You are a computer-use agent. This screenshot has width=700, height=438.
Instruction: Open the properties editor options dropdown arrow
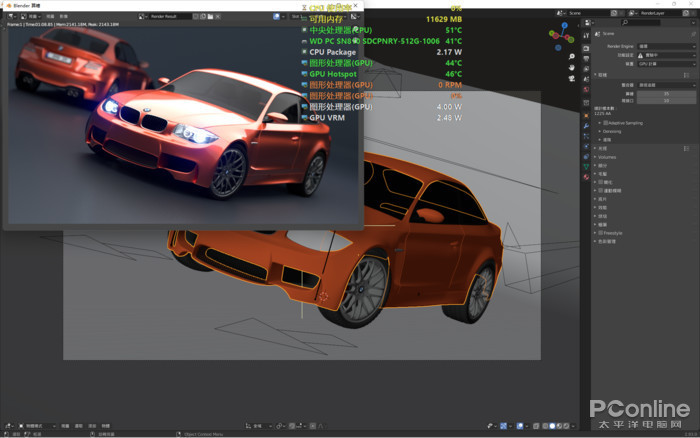coord(693,22)
